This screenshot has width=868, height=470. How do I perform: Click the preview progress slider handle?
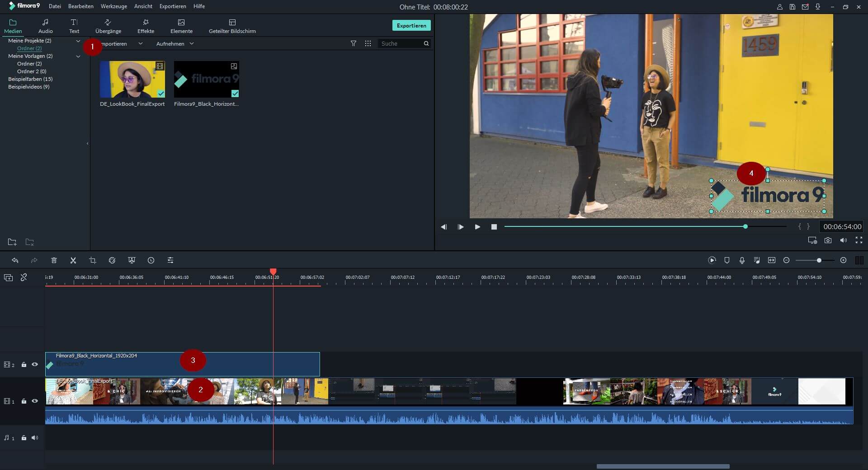pyautogui.click(x=745, y=226)
